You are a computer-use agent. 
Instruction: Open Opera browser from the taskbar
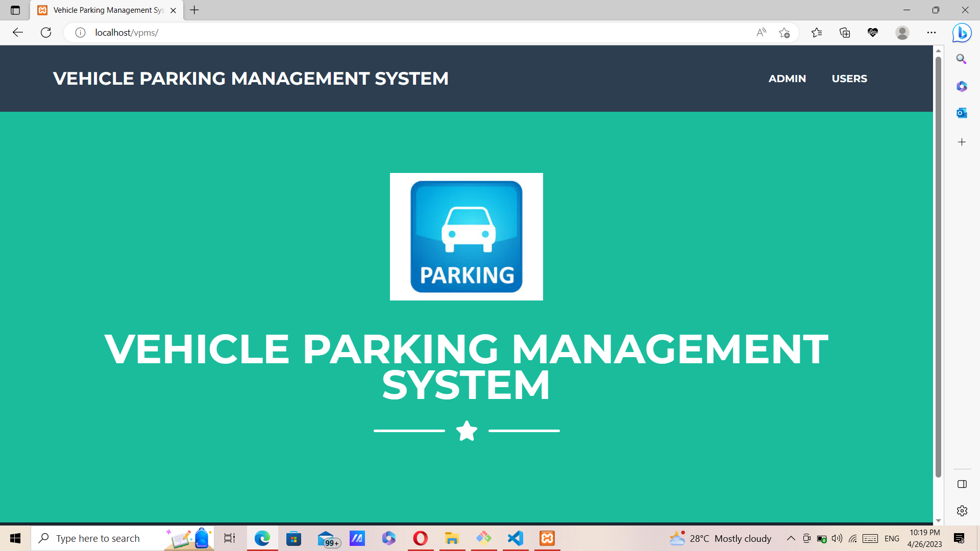coord(421,538)
